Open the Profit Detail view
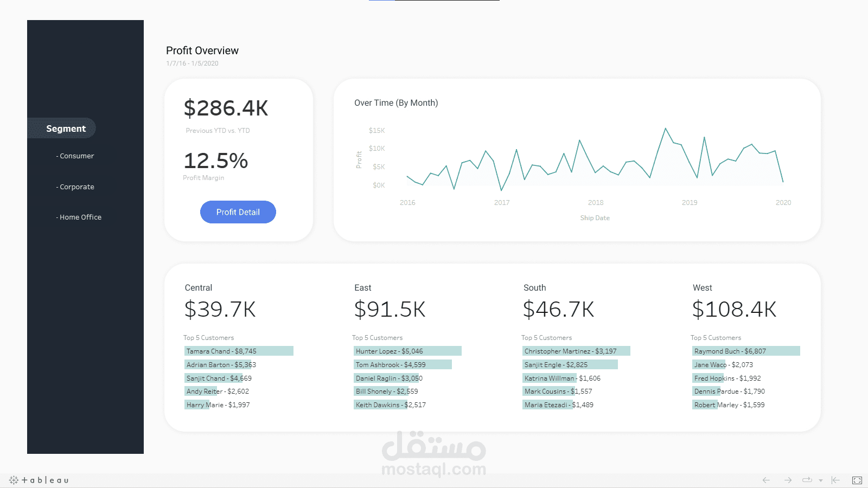The image size is (868, 488). (x=238, y=212)
